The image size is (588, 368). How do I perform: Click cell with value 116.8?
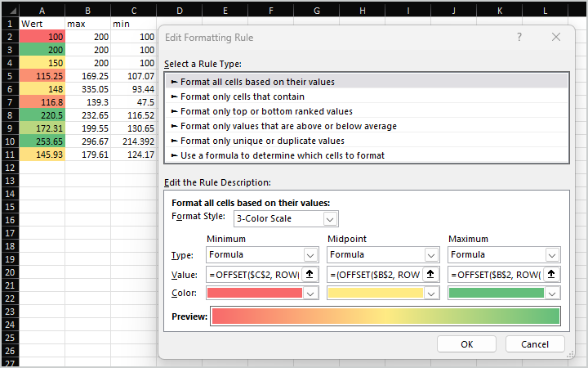(x=42, y=102)
